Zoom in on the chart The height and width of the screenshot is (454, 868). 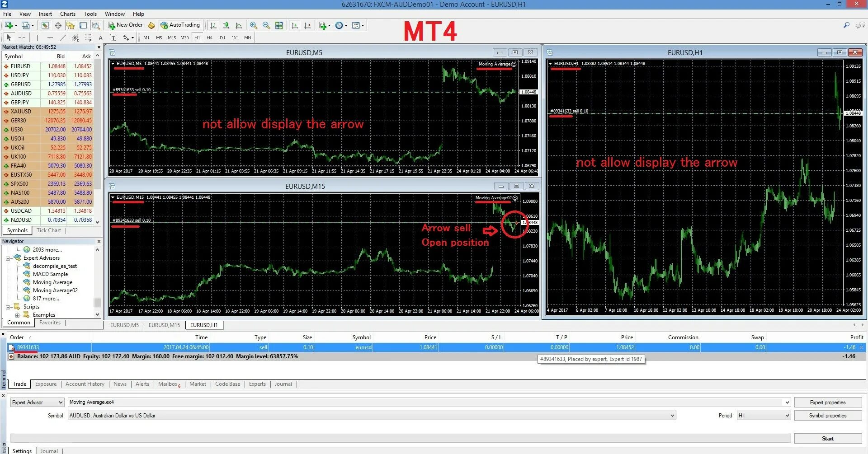click(254, 25)
